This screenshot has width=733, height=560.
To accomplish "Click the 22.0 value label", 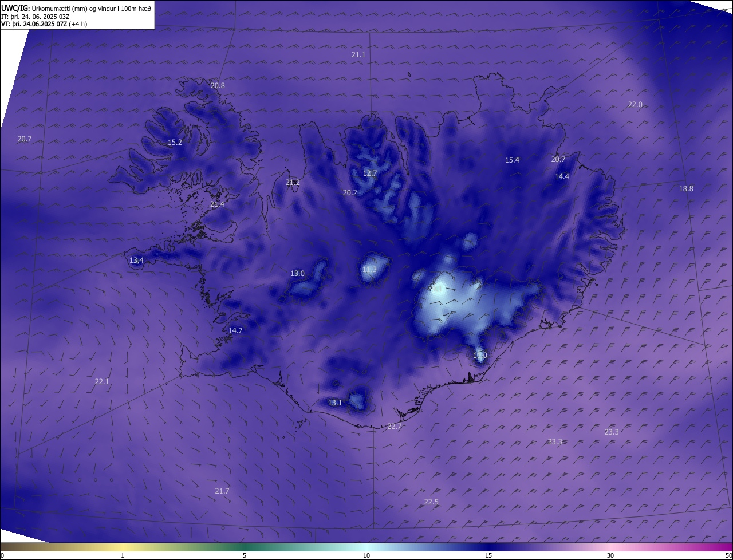I will tap(635, 104).
